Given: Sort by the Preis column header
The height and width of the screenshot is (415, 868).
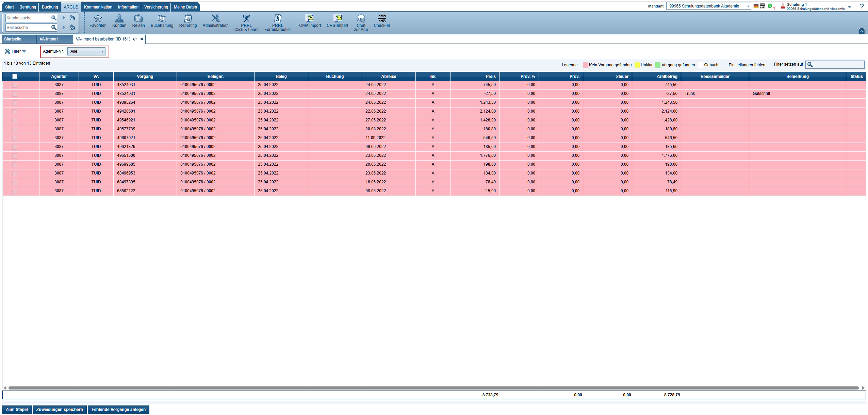Looking at the screenshot, I should tap(475, 77).
